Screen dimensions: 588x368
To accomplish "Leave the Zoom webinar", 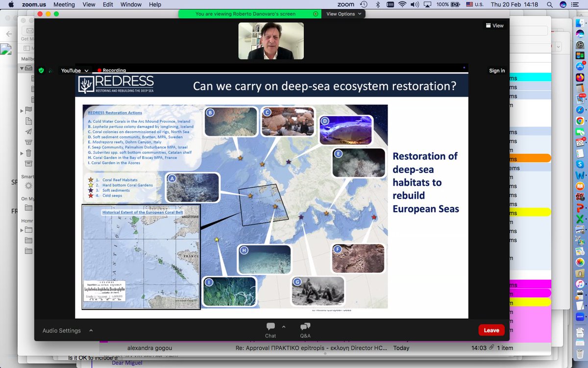I will point(491,330).
